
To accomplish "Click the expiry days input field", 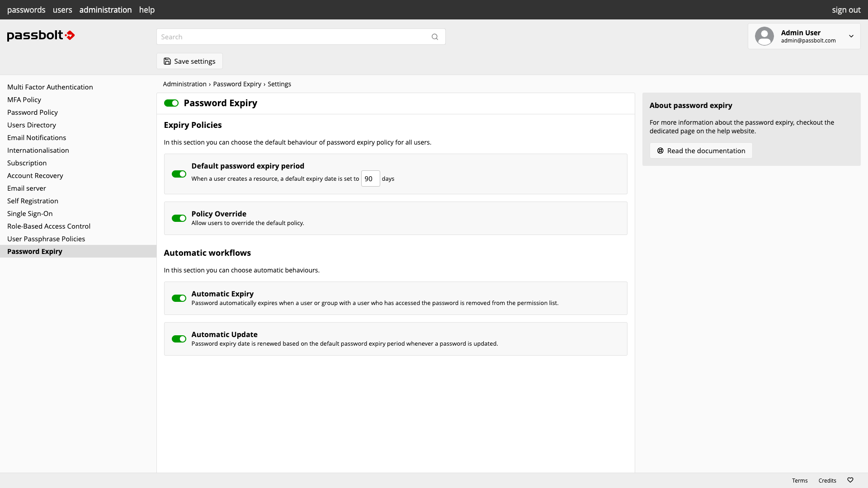I will click(370, 179).
